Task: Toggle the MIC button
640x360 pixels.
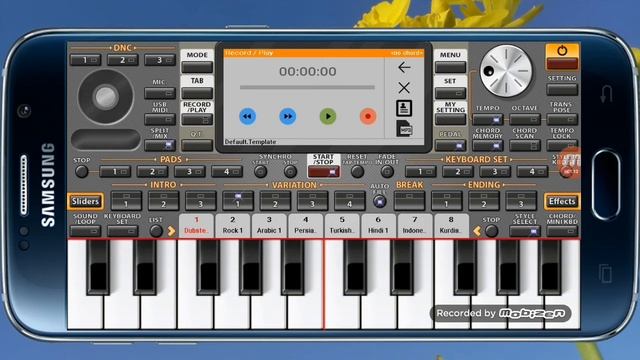Action: (160, 93)
